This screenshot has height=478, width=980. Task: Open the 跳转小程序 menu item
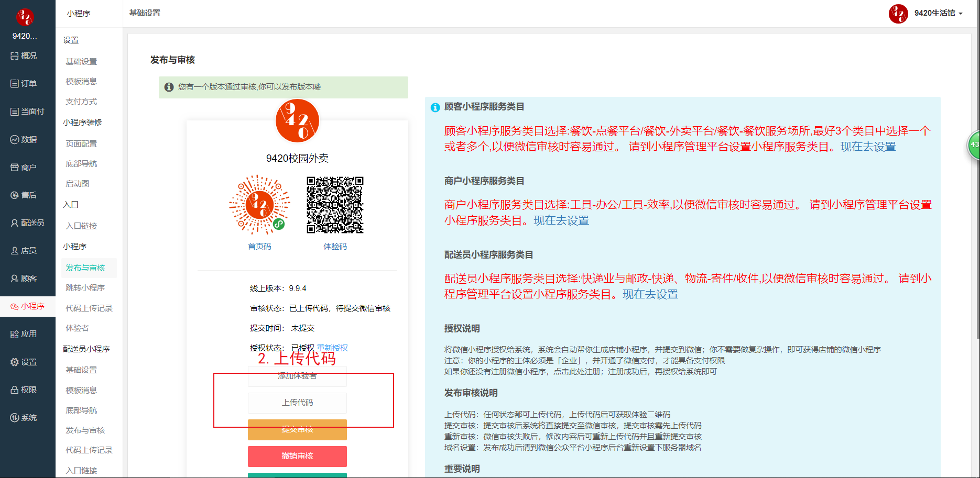point(85,288)
